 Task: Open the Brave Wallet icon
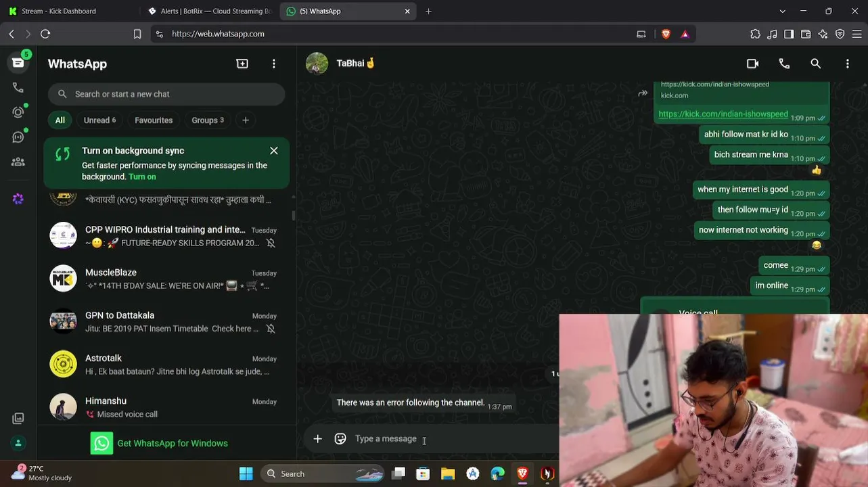(x=806, y=34)
